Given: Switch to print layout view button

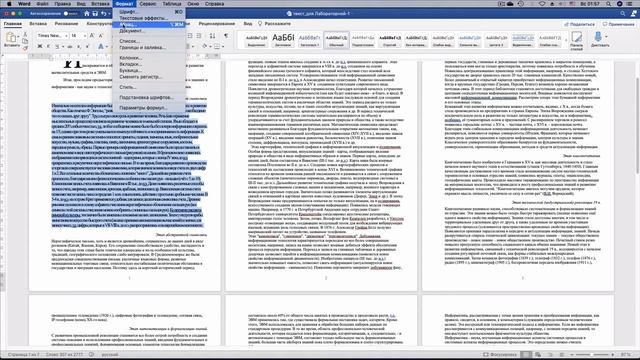Looking at the screenshot, I should (x=526, y=354).
